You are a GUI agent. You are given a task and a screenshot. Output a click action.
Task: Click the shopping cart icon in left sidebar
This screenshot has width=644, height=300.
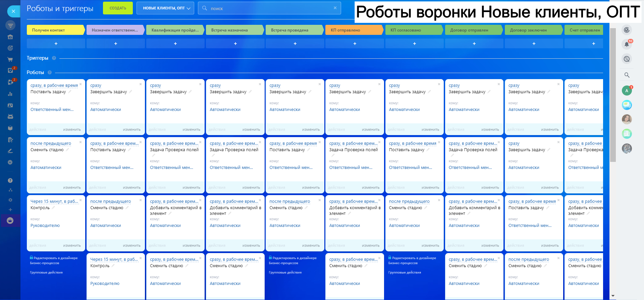10,59
